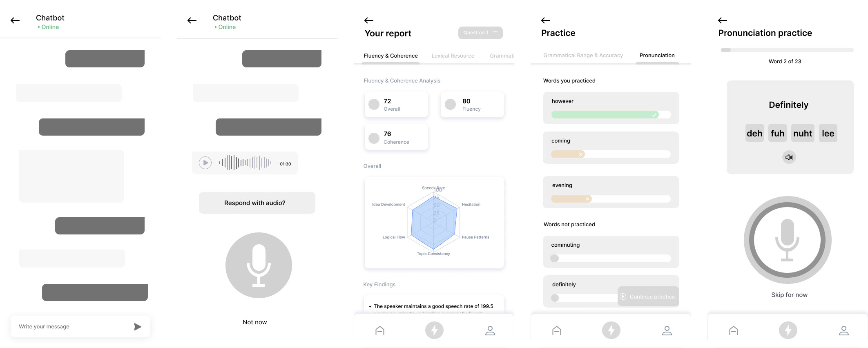Screen dimensions: 868x348
Task: Go back from Your report screen
Action: [x=369, y=20]
